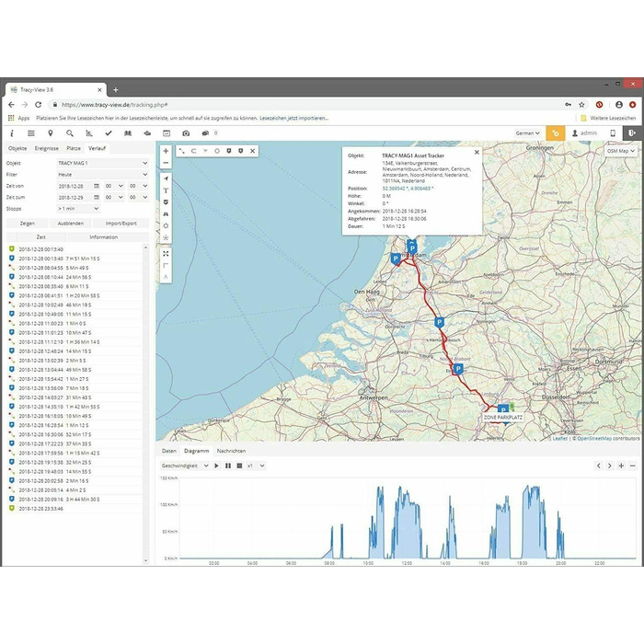Open calendar picker for Zeit zum date
Screen dimensions: 644x644
tap(97, 198)
